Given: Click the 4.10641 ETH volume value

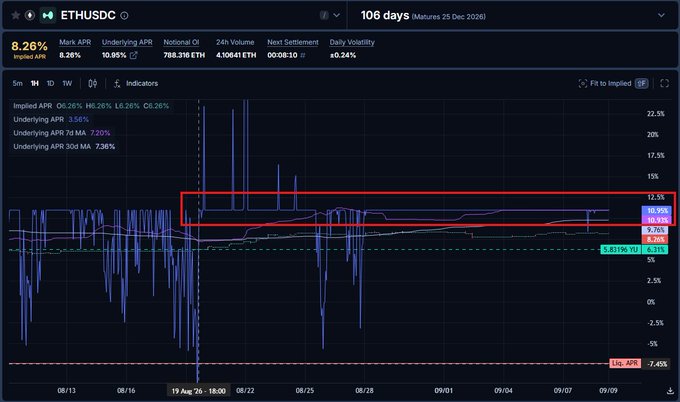Looking at the screenshot, I should click(x=236, y=55).
